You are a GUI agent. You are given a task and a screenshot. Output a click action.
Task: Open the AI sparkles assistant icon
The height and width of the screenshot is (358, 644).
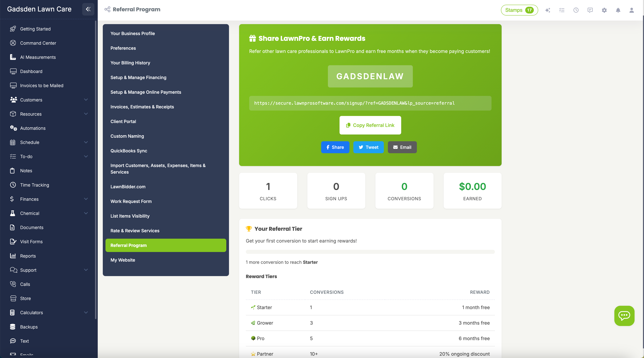[x=548, y=10]
